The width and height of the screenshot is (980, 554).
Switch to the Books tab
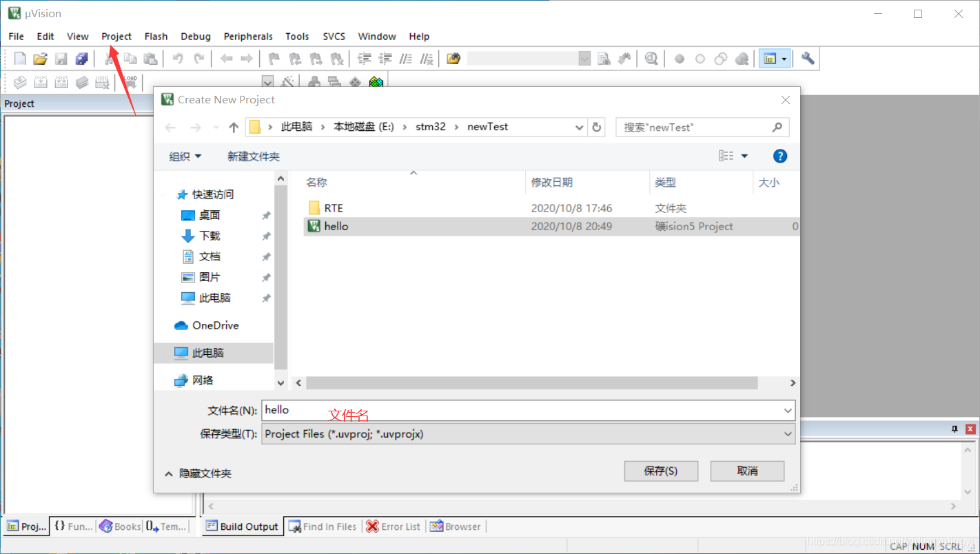(x=121, y=526)
